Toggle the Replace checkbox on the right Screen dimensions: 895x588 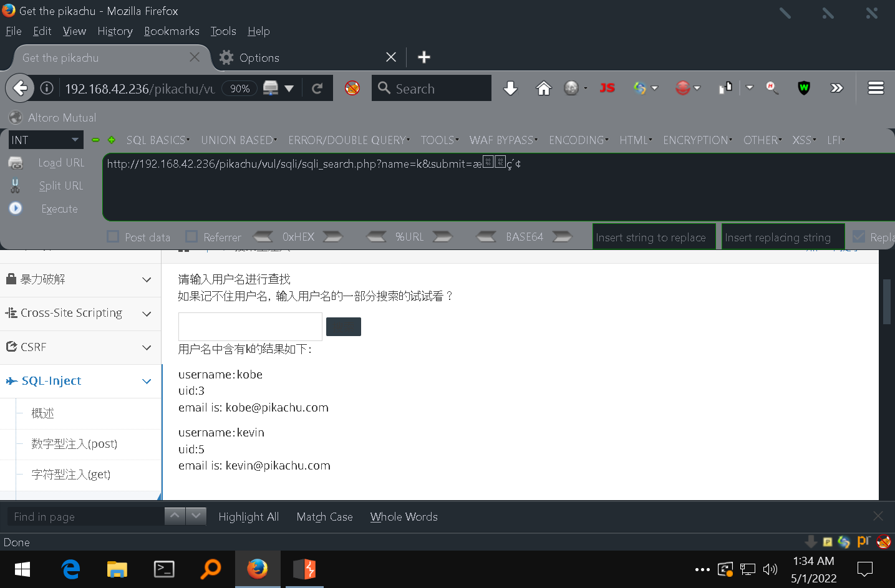858,237
